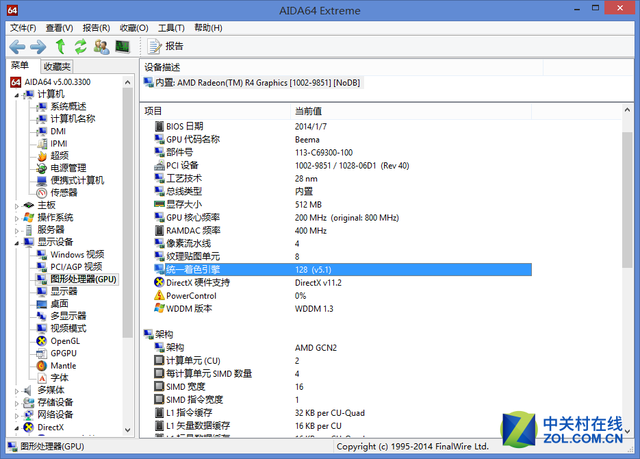Open the user management toolbar icon

[102, 47]
